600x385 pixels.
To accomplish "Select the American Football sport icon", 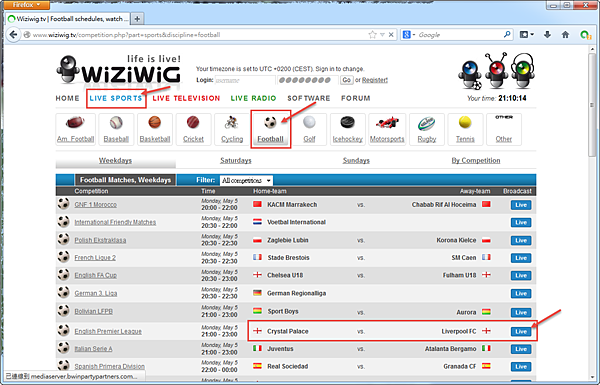I will 75,123.
